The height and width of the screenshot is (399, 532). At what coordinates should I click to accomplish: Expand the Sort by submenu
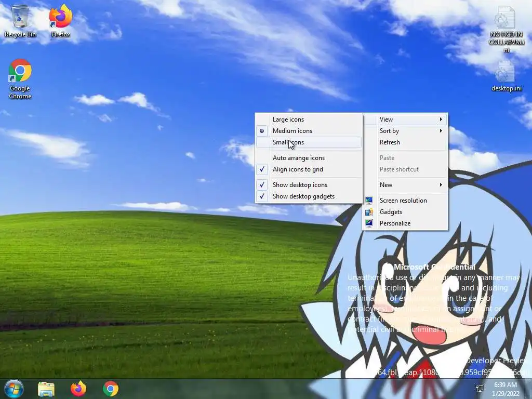coord(405,130)
